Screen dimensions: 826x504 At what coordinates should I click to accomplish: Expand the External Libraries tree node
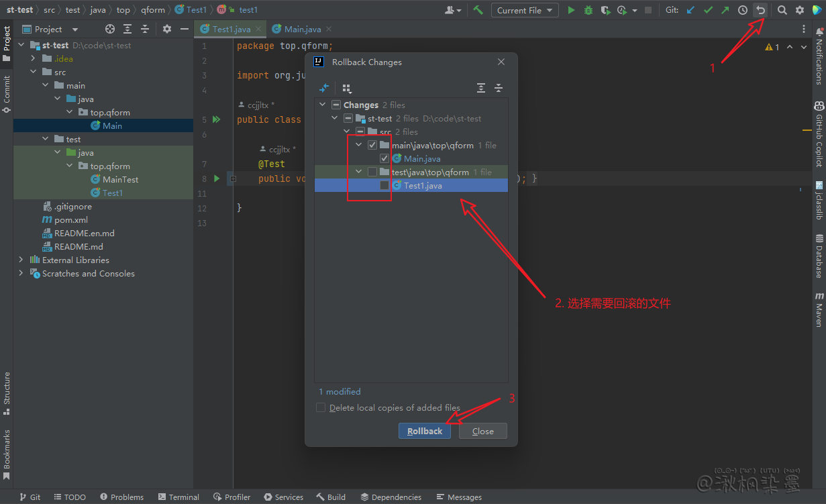tap(21, 260)
